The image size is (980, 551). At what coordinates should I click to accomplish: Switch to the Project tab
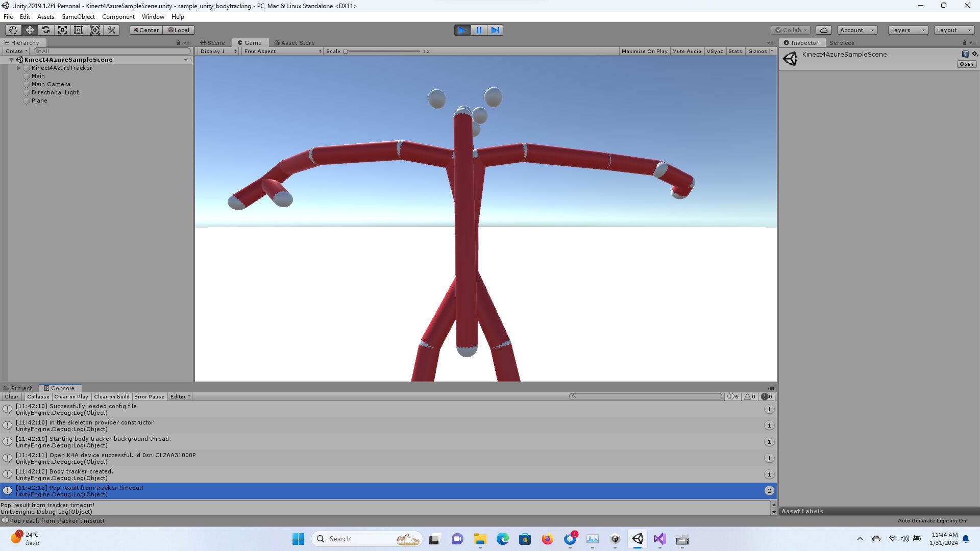[18, 388]
